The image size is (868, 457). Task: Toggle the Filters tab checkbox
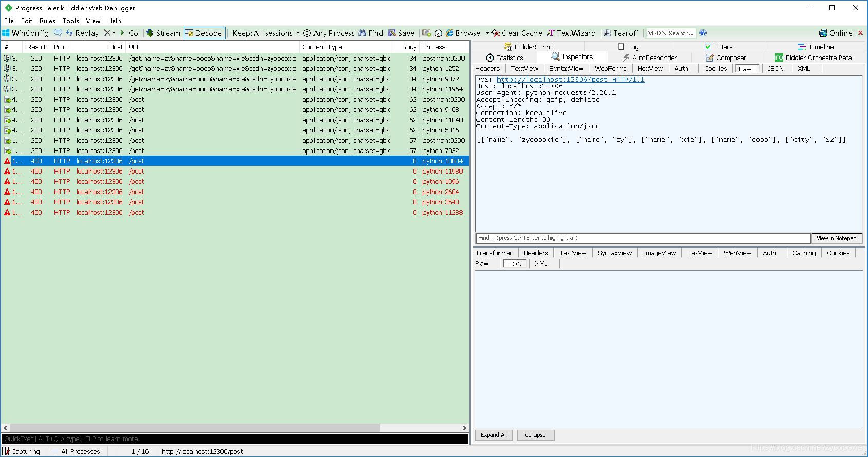pos(708,47)
